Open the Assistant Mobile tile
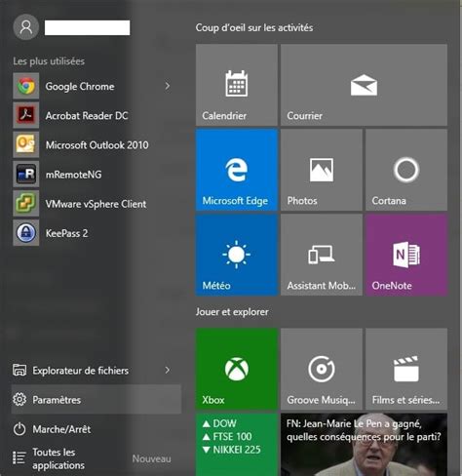The width and height of the screenshot is (462, 476). (322, 255)
